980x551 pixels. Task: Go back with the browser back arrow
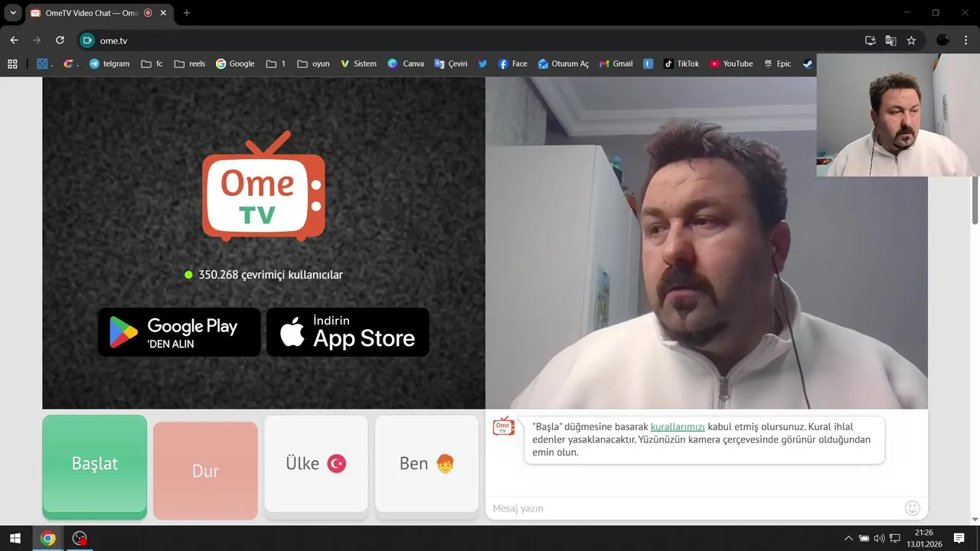pyautogui.click(x=14, y=41)
